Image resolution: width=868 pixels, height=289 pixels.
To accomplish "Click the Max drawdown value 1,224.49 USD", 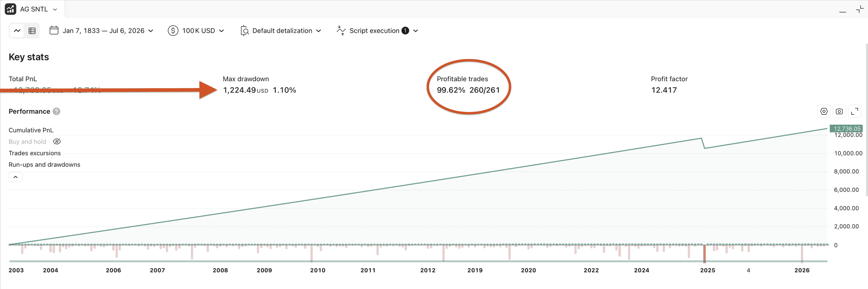I will click(x=245, y=90).
